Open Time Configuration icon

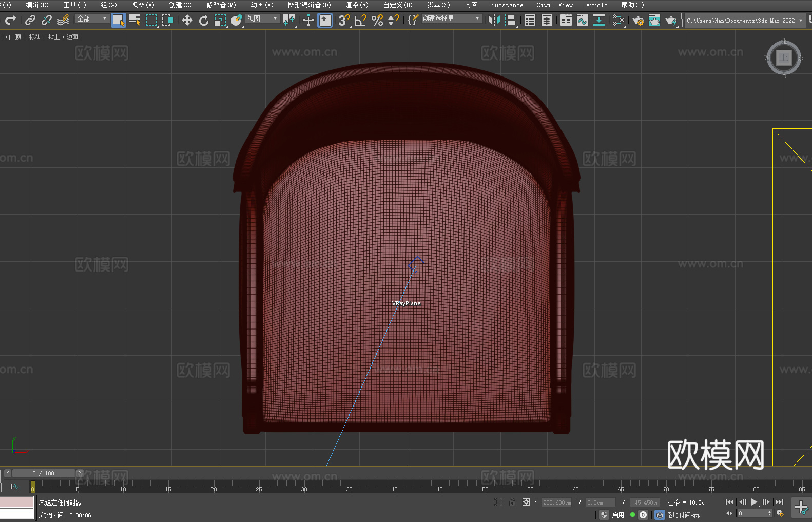coord(780,513)
